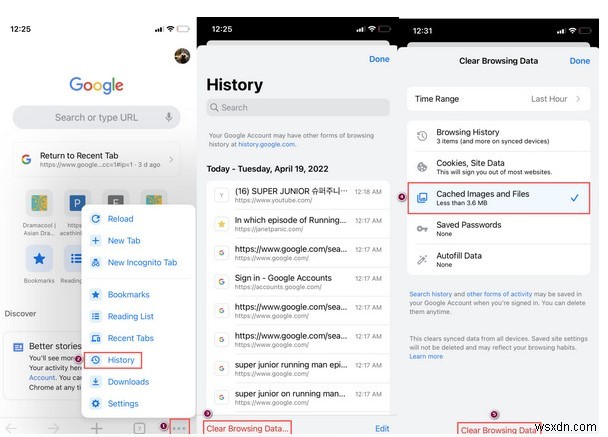Toggle the Browsing History option
This screenshot has height=437, width=608.
tap(498, 136)
